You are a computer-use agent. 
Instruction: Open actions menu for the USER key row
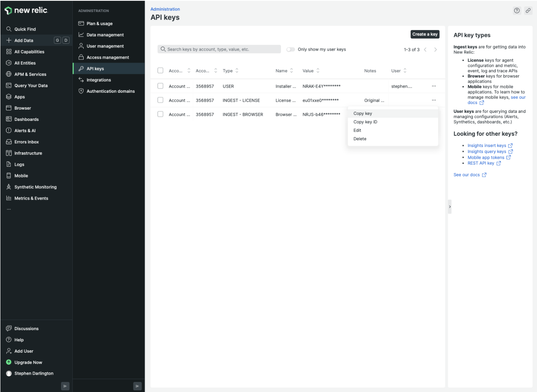[x=434, y=86]
